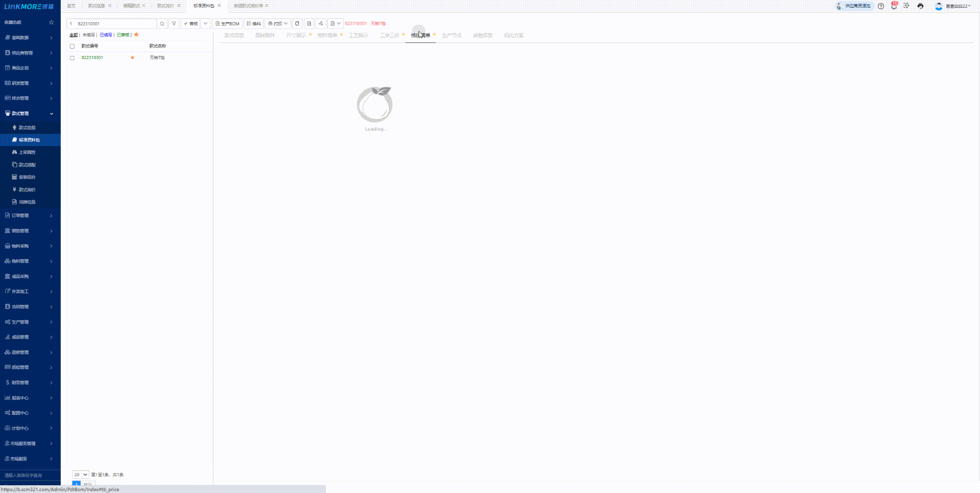Expand the 打印 print dropdown
This screenshot has width=980, height=493.
(278, 24)
